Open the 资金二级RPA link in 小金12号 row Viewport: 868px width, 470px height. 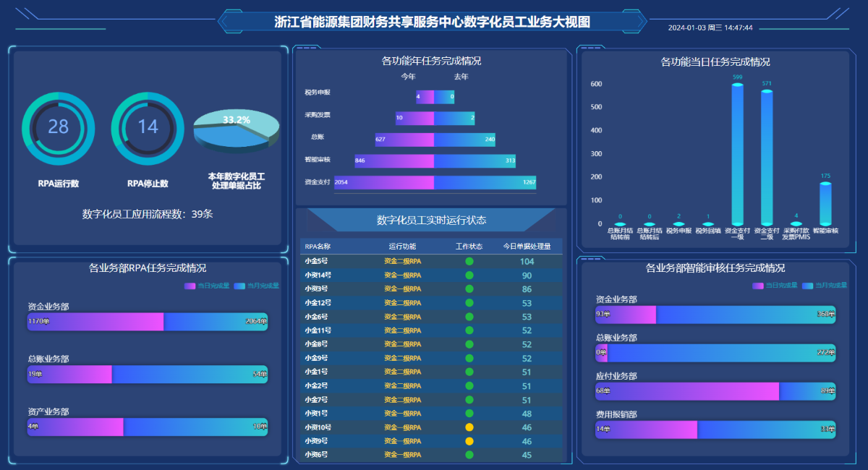tap(402, 303)
